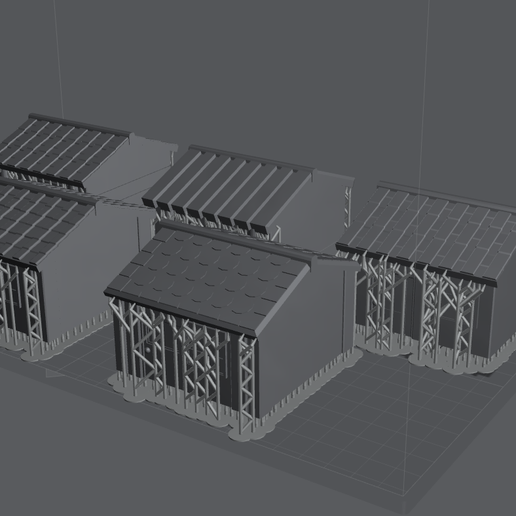Select the ridge cap of front-center house roof
The height and width of the screenshot is (516, 516).
click(233, 239)
